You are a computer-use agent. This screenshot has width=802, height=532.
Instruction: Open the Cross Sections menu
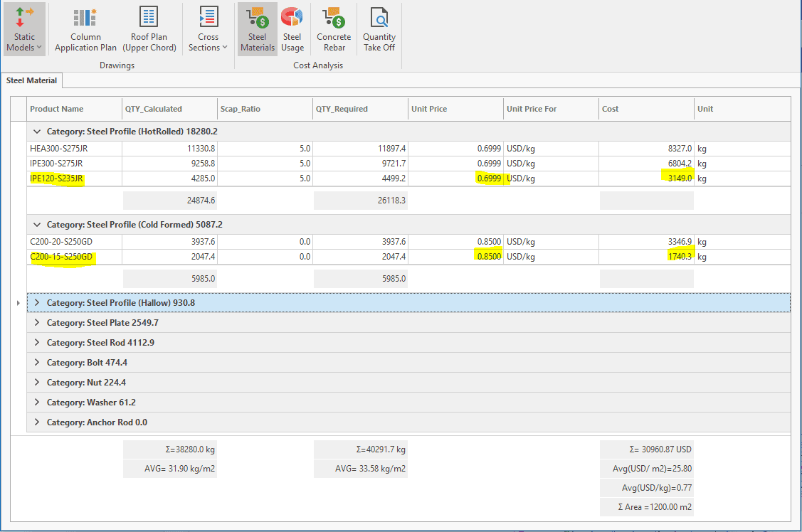click(x=208, y=29)
